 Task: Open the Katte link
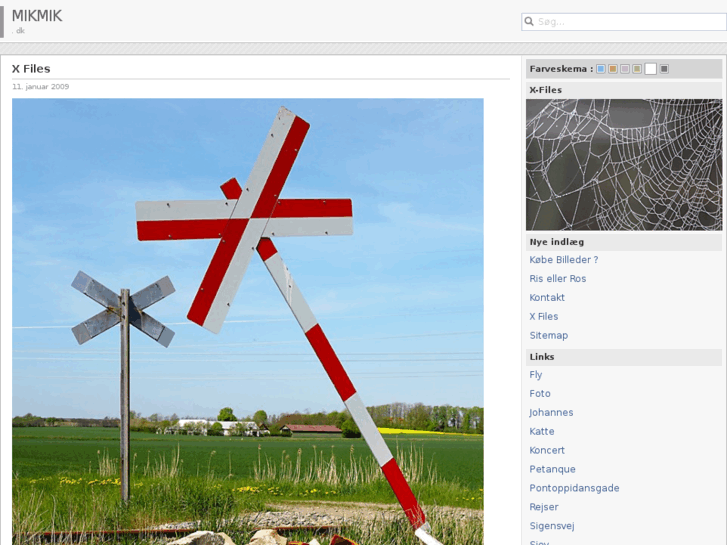[542, 431]
